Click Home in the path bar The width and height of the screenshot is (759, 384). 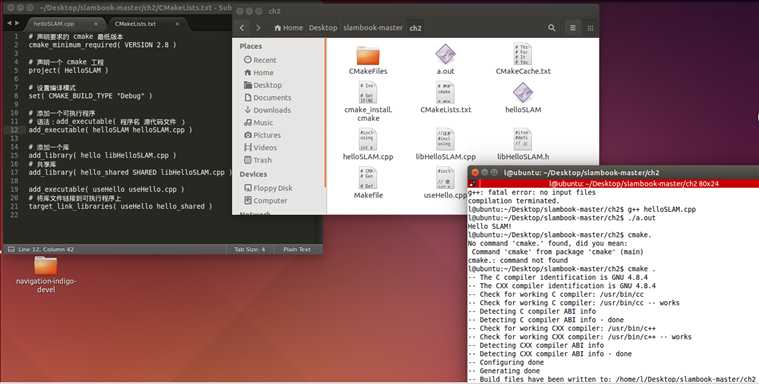pyautogui.click(x=288, y=28)
